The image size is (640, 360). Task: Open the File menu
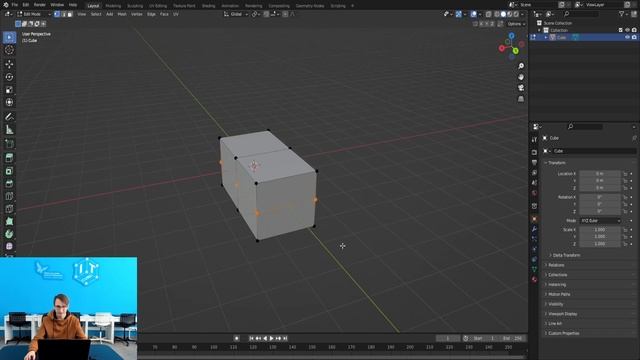click(x=15, y=5)
